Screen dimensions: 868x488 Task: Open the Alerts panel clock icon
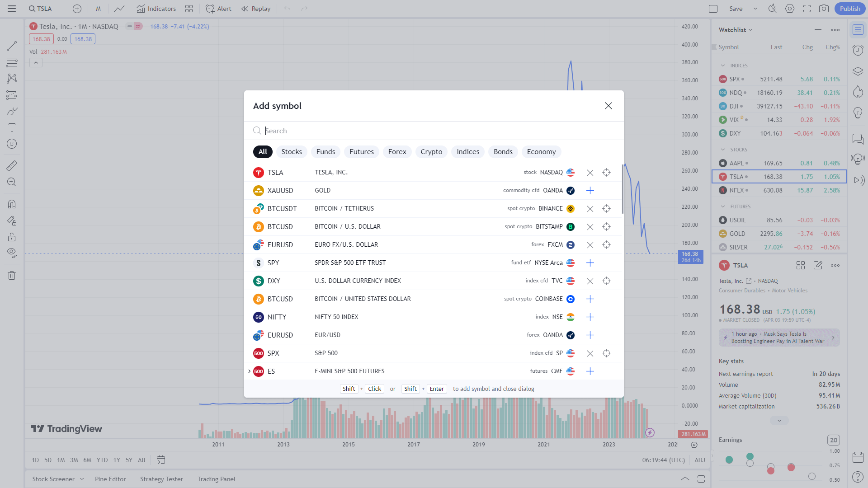pyautogui.click(x=858, y=50)
